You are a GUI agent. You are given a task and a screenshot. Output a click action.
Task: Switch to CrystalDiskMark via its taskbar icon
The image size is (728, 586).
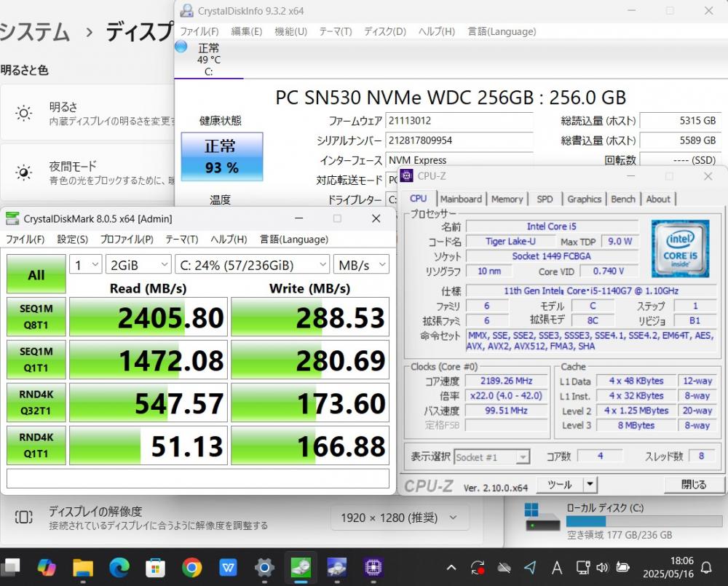[x=301, y=567]
